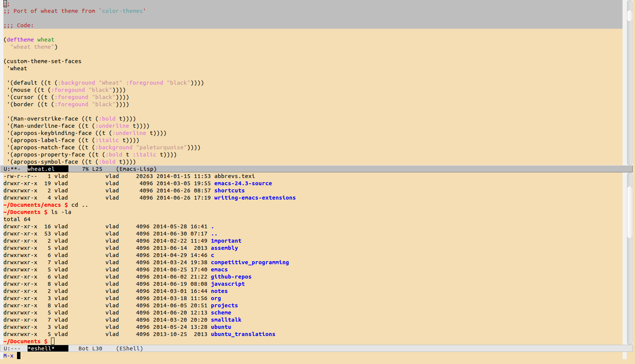Click the parent directory '..' entry
The image size is (635, 364).
(x=214, y=234)
